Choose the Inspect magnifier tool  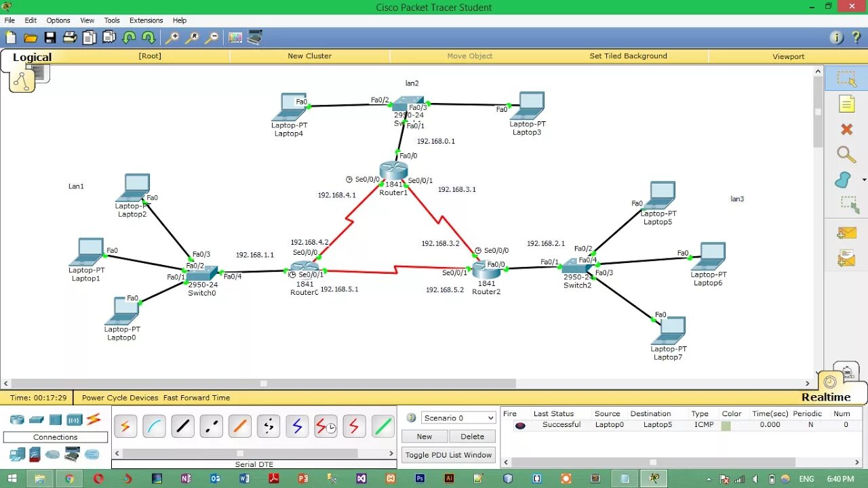[846, 155]
